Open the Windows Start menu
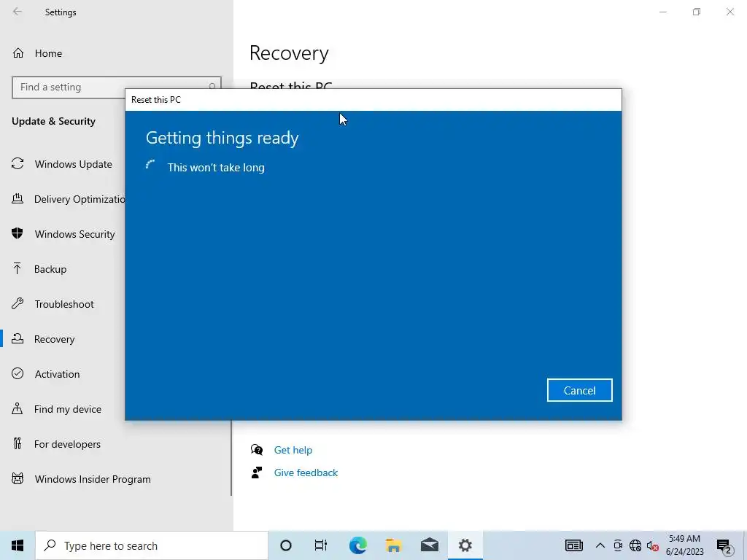 pos(18,545)
